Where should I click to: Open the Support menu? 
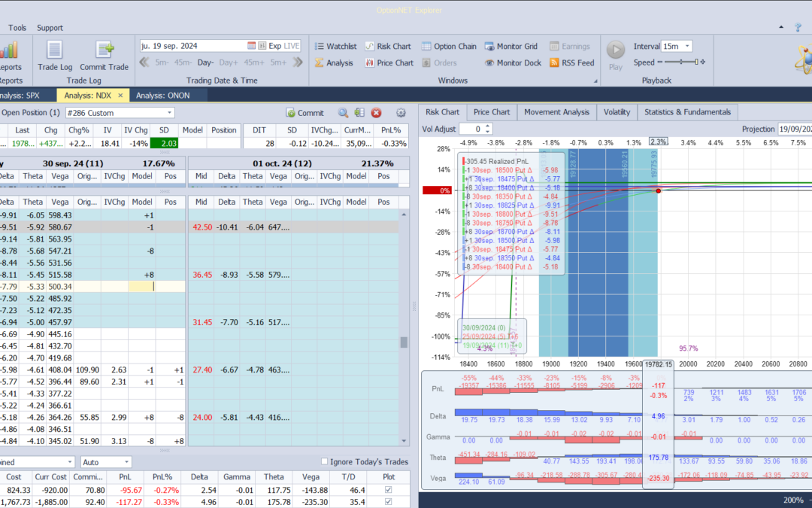(x=50, y=28)
